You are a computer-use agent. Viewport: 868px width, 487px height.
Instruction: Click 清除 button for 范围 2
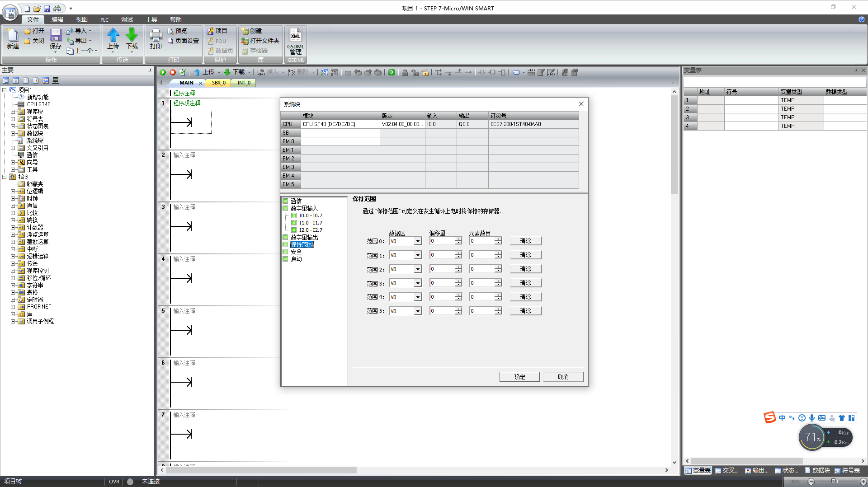525,269
